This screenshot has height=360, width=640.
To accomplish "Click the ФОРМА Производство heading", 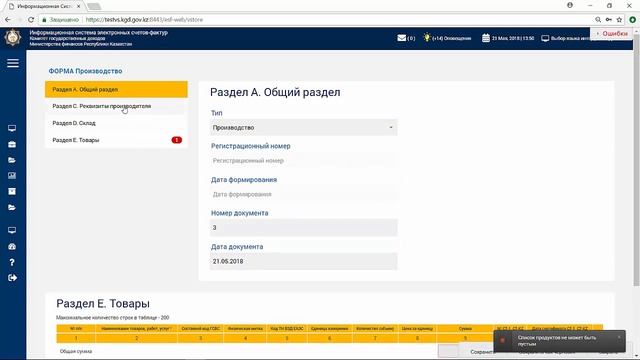I will [x=85, y=71].
